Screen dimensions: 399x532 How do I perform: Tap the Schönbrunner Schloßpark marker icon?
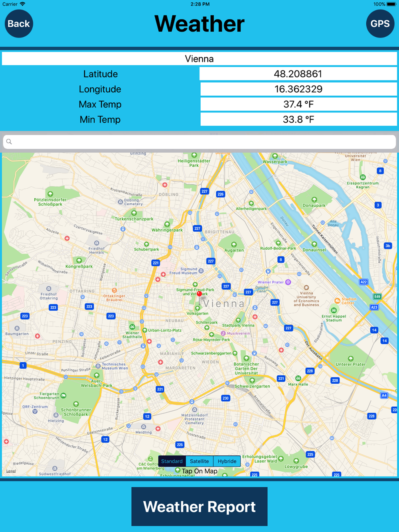(76, 404)
